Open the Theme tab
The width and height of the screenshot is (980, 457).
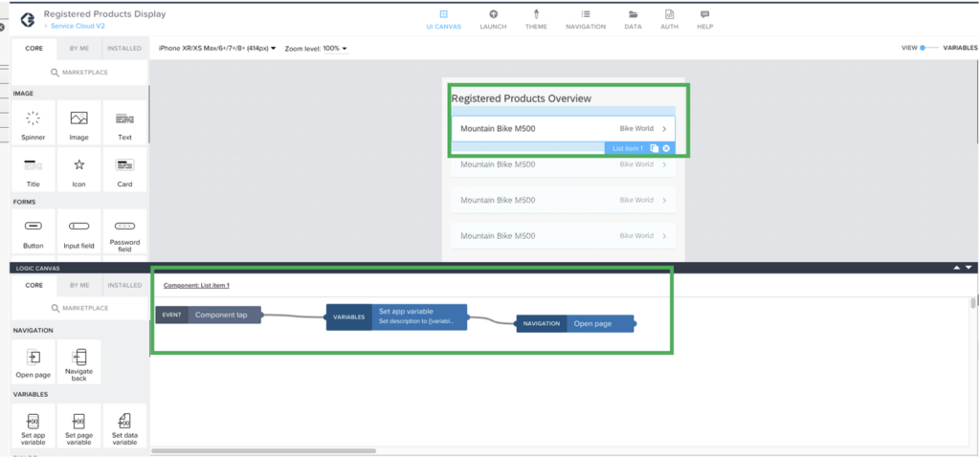[536, 19]
